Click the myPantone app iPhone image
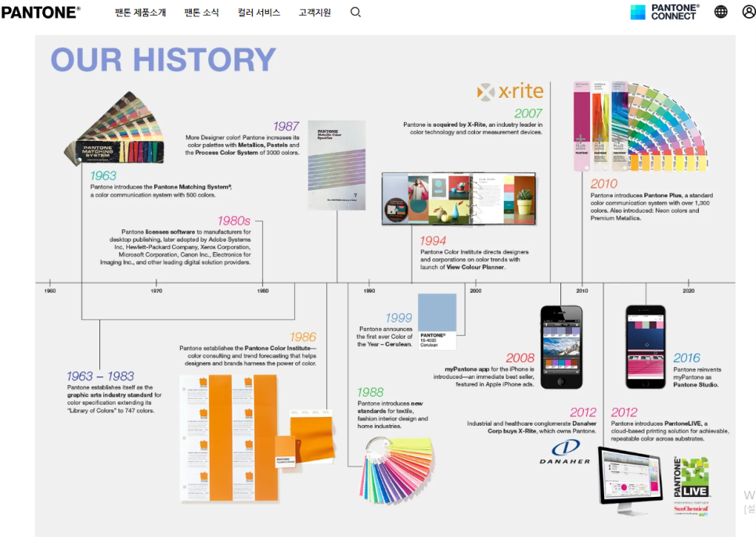This screenshot has width=756, height=540. 561,347
